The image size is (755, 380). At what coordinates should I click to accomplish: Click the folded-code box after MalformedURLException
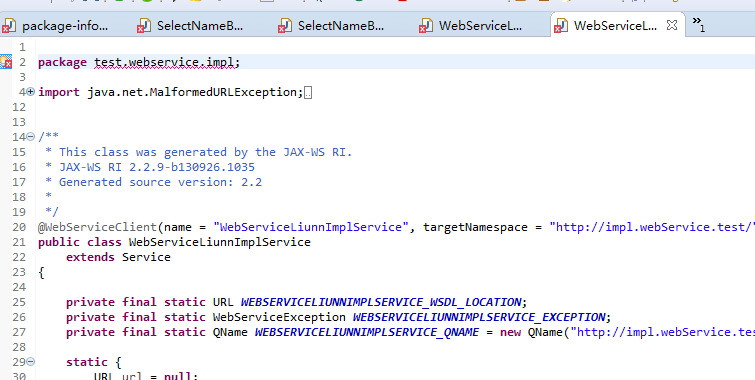pyautogui.click(x=308, y=92)
